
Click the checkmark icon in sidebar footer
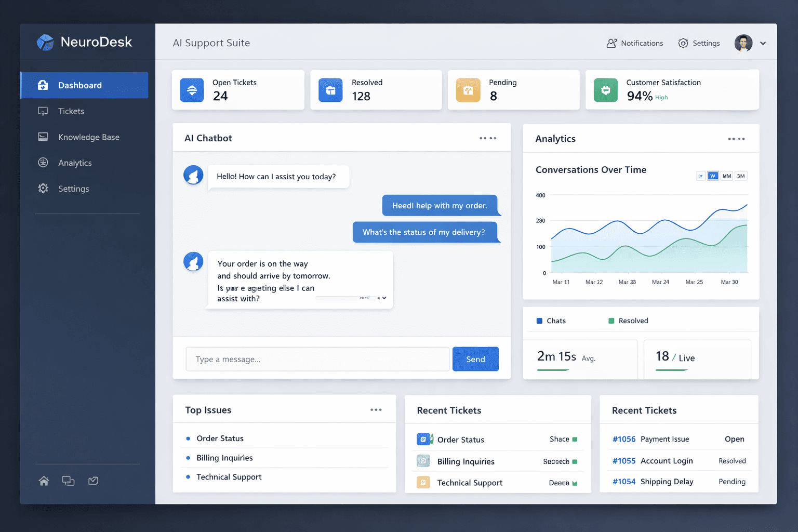[94, 481]
